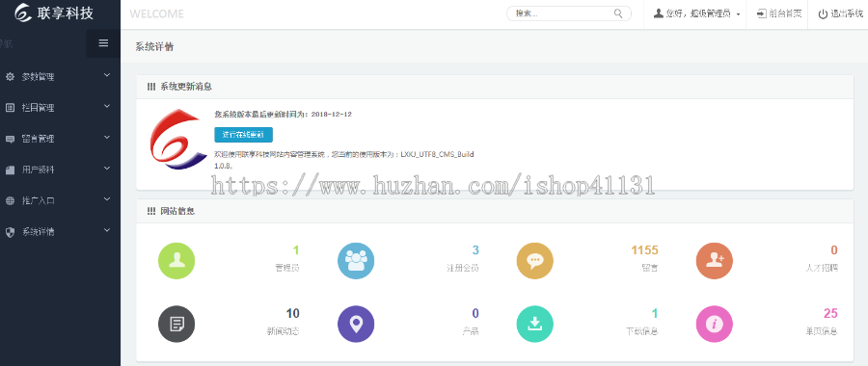Open the 推广入口 menu item
Viewport: 868px width, 366px height.
60,200
